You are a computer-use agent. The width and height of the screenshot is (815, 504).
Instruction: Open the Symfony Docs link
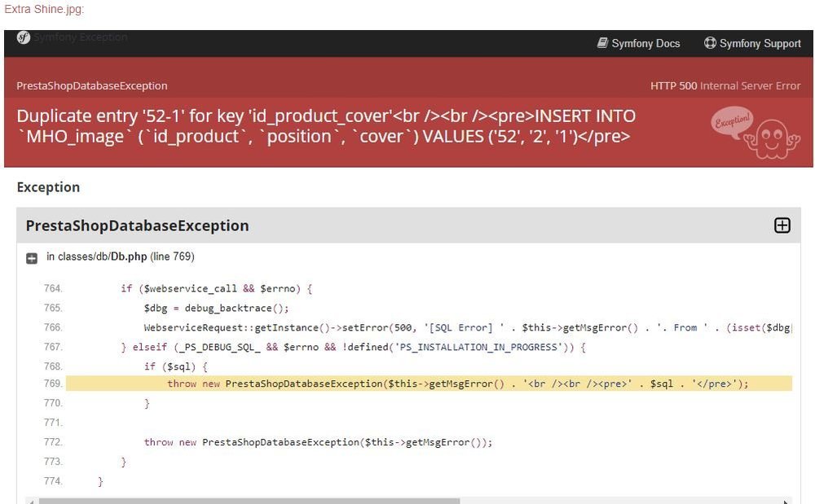(x=645, y=43)
